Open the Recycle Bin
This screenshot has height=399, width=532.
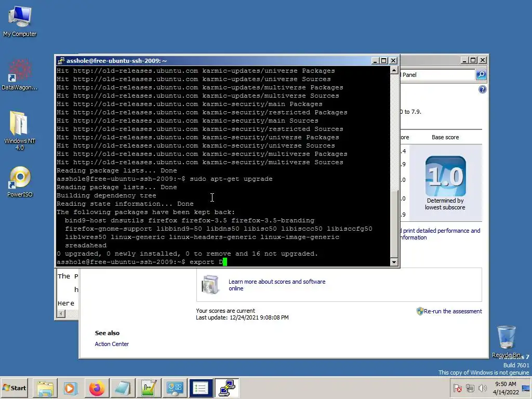click(x=506, y=342)
